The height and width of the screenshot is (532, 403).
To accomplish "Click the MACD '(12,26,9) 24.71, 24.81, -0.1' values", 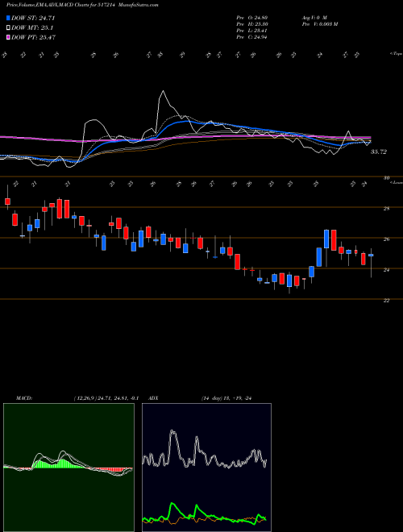I will (x=105, y=398).
